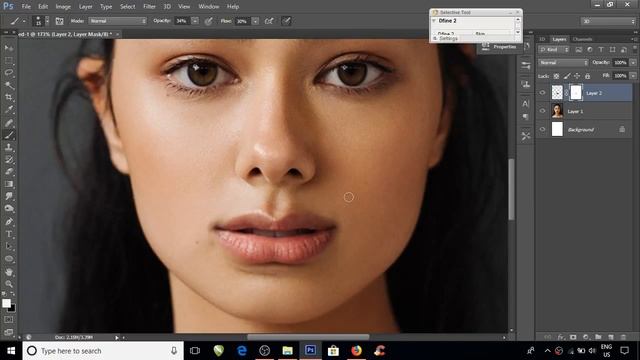Screen dimensions: 640x360
Task: Open Firefox from the taskbar
Action: coord(356,351)
